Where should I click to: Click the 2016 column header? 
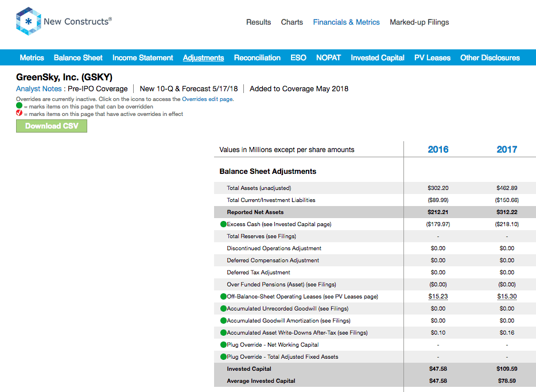point(438,149)
